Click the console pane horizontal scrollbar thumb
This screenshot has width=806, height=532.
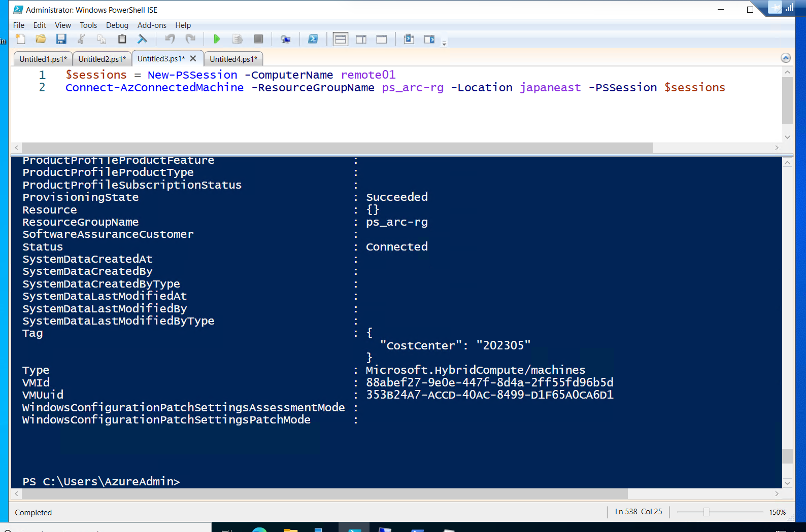pyautogui.click(x=324, y=493)
